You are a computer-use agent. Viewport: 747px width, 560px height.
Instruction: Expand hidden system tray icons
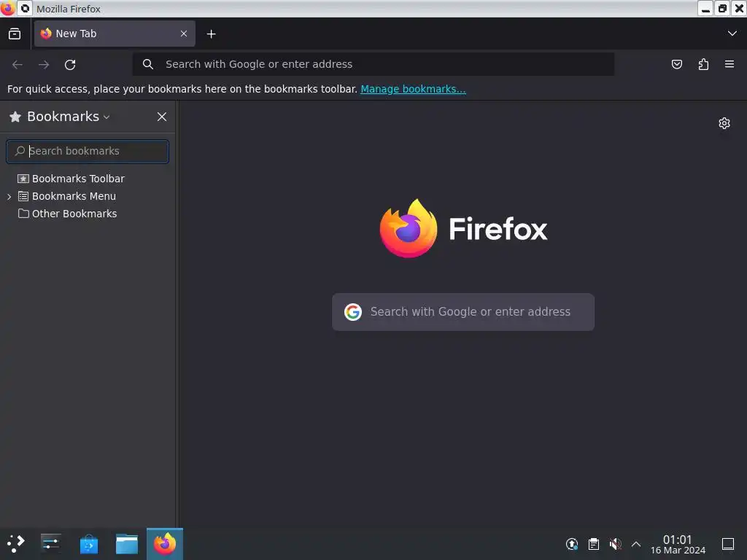[x=636, y=544]
